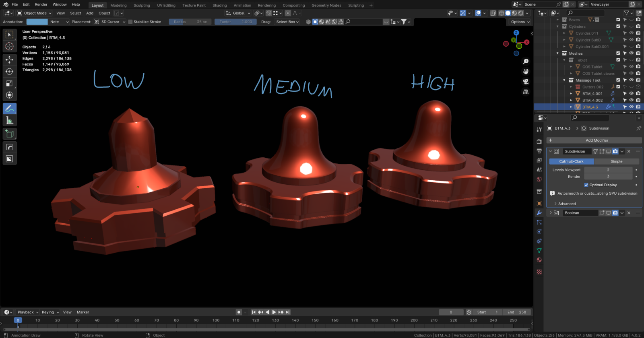
Task: Open the World properties tab
Action: pyautogui.click(x=539, y=179)
